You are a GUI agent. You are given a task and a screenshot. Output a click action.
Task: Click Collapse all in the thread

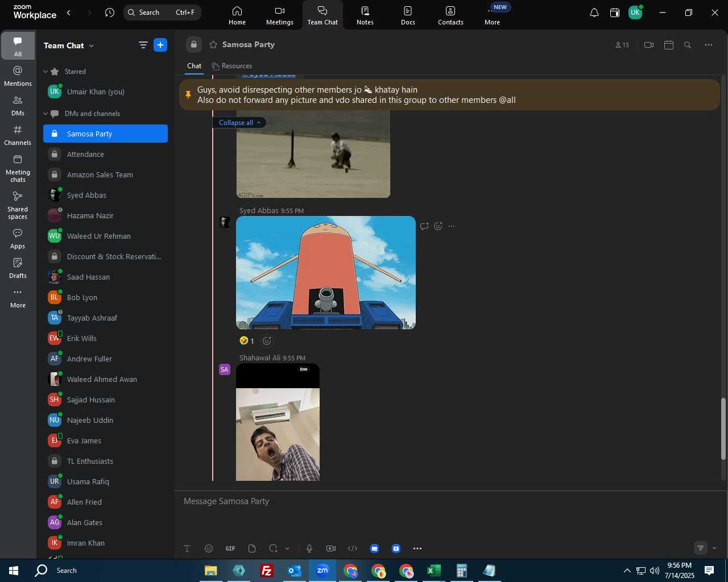[x=239, y=123]
